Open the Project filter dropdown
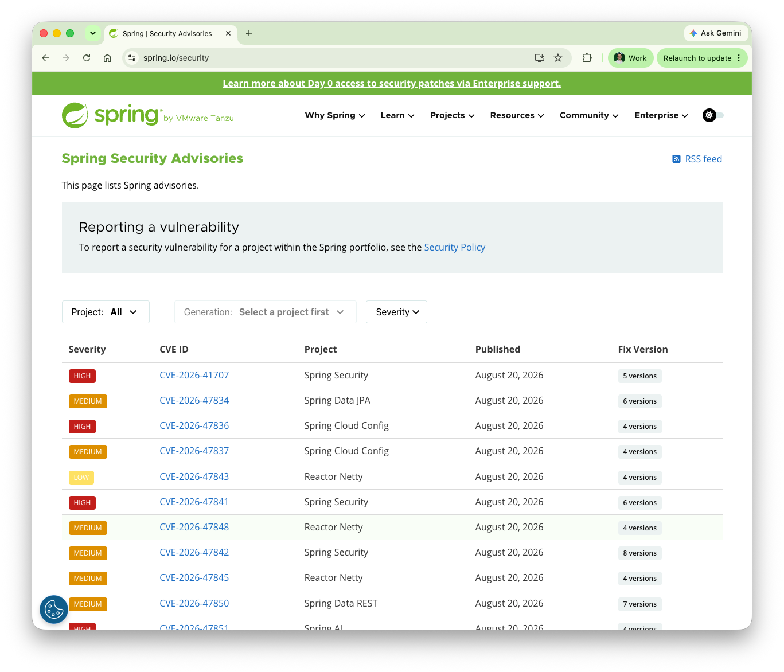 click(106, 312)
